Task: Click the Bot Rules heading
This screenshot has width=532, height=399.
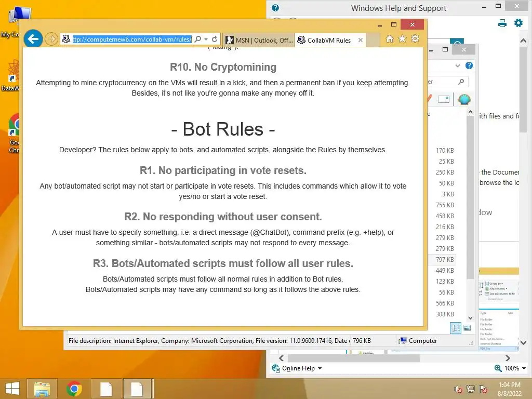Action: [x=223, y=129]
